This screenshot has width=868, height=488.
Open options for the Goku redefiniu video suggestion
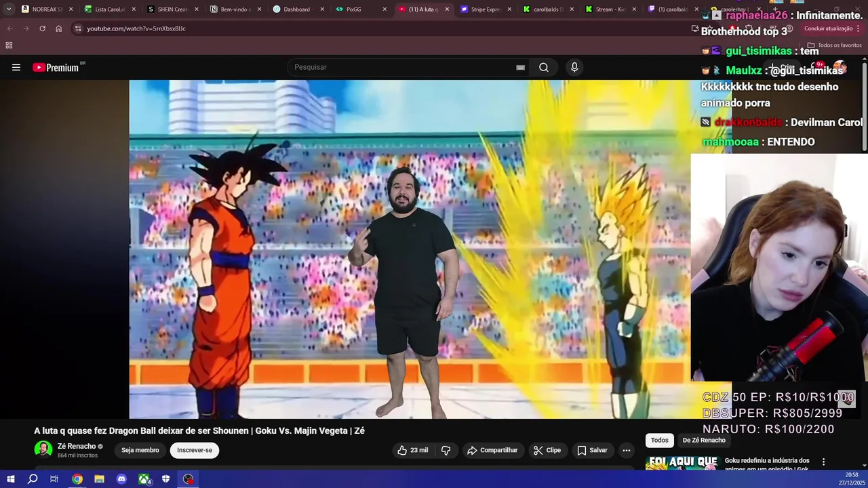(824, 462)
